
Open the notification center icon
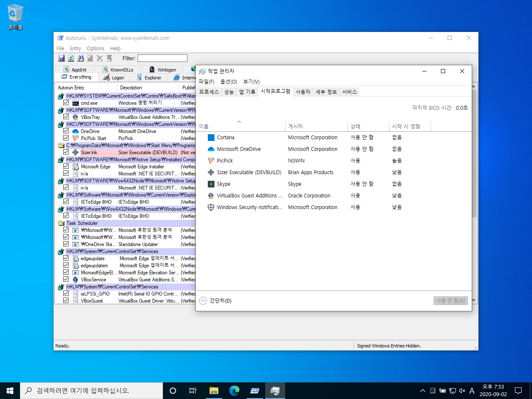click(x=518, y=391)
